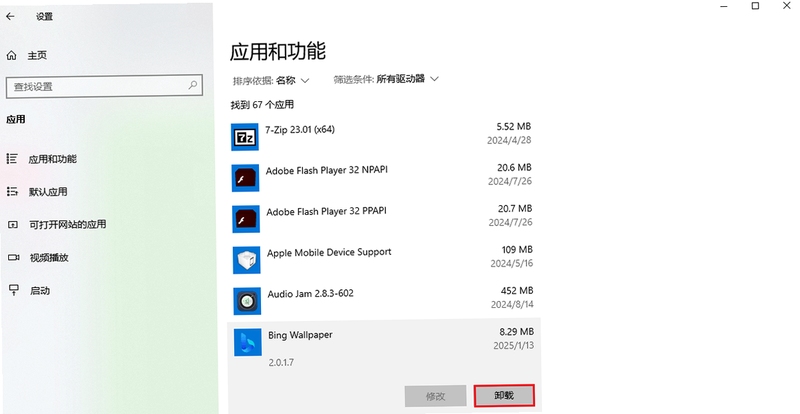The height and width of the screenshot is (414, 800).
Task: Click the Bing Wallpaper name
Action: pyautogui.click(x=301, y=335)
